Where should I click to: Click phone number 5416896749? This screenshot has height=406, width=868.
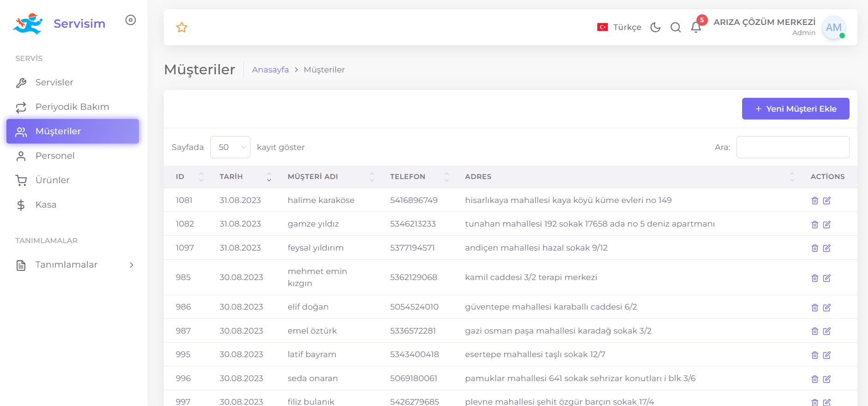(414, 200)
